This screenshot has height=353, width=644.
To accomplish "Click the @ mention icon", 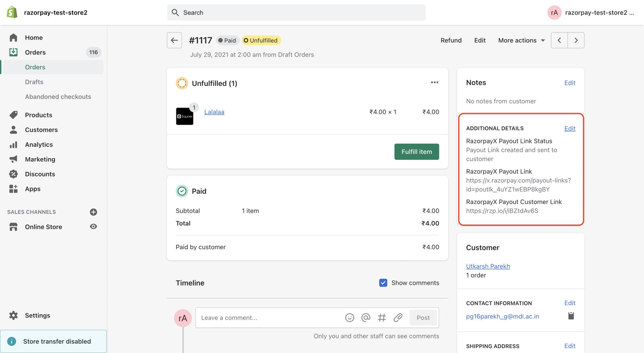I will tap(366, 317).
